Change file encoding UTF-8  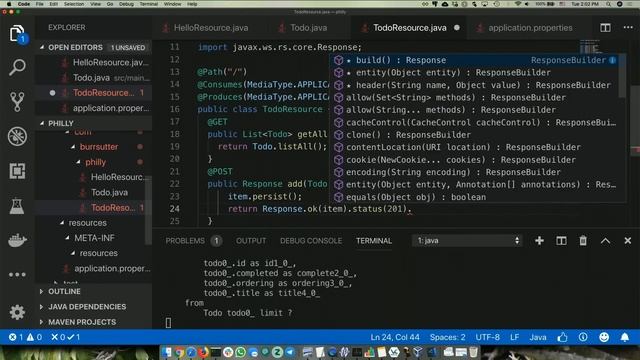coord(487,337)
